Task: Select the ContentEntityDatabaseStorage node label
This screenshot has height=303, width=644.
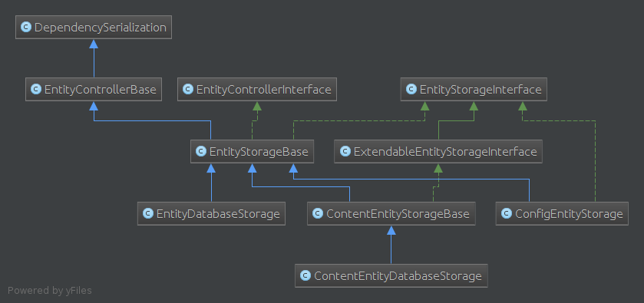Action: click(x=398, y=276)
